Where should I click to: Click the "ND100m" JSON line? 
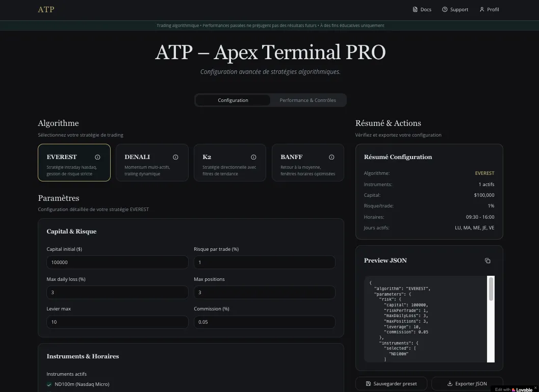(398, 354)
